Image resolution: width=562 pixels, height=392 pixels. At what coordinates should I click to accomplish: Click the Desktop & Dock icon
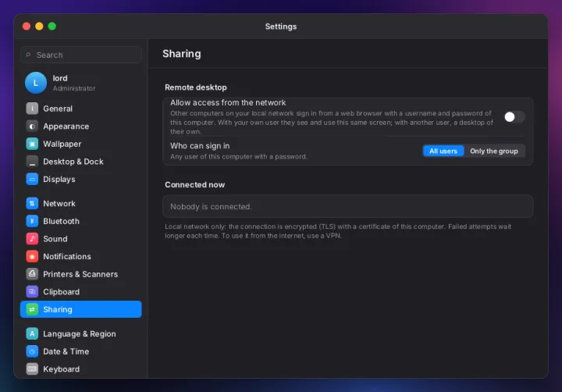pos(32,162)
